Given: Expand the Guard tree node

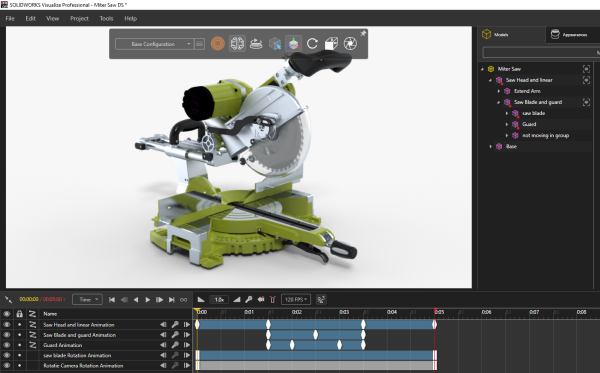Looking at the screenshot, I should point(507,124).
